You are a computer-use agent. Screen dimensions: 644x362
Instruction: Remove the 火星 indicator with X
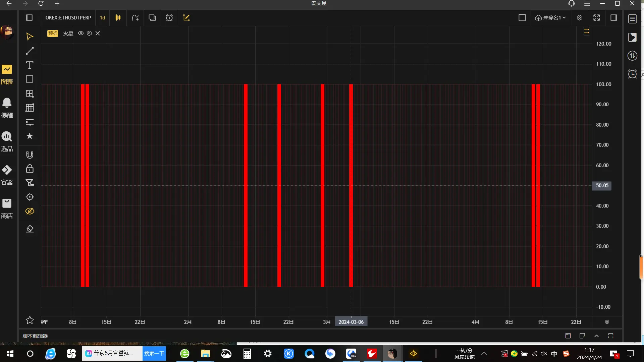[x=98, y=33]
